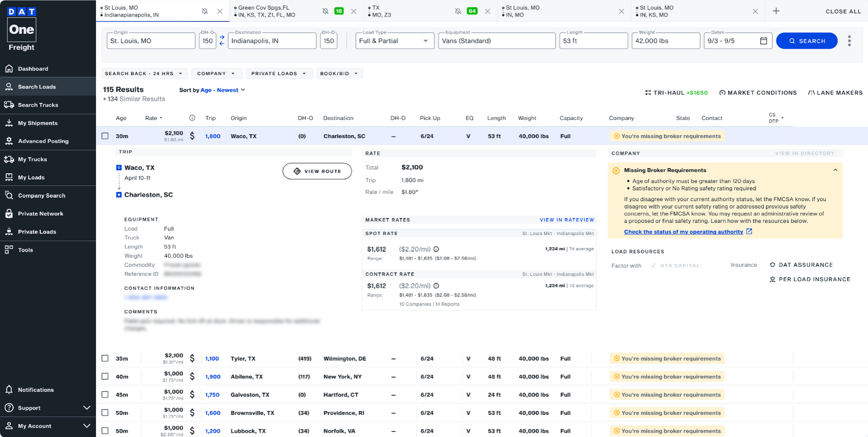Select the Lubbock, TX load checkbox
Screen dimensions: 868x437
[x=105, y=431]
